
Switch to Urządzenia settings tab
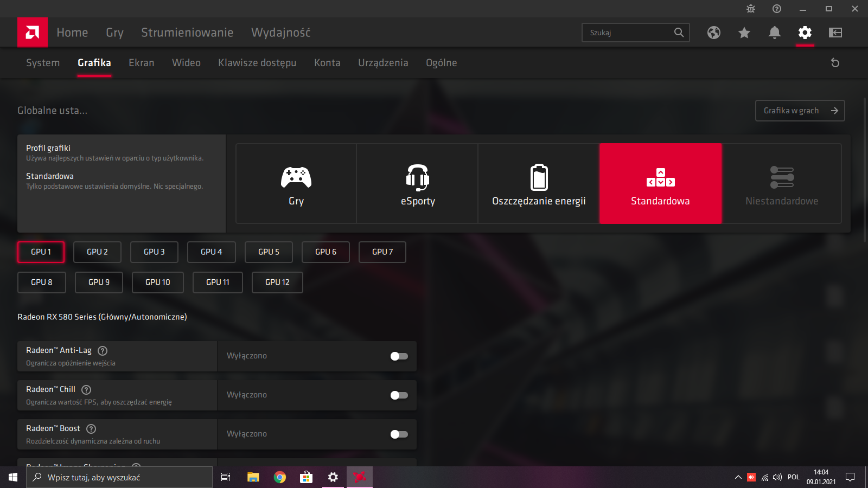(x=383, y=63)
